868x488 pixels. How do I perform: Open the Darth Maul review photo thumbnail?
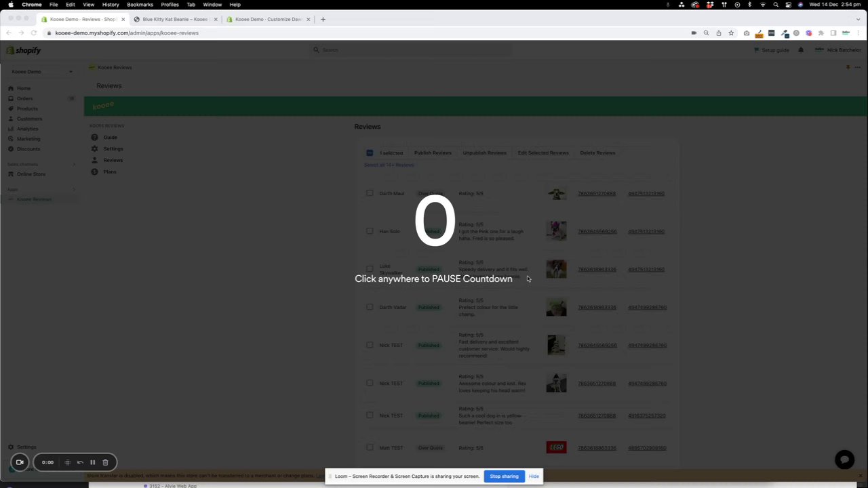coord(557,194)
